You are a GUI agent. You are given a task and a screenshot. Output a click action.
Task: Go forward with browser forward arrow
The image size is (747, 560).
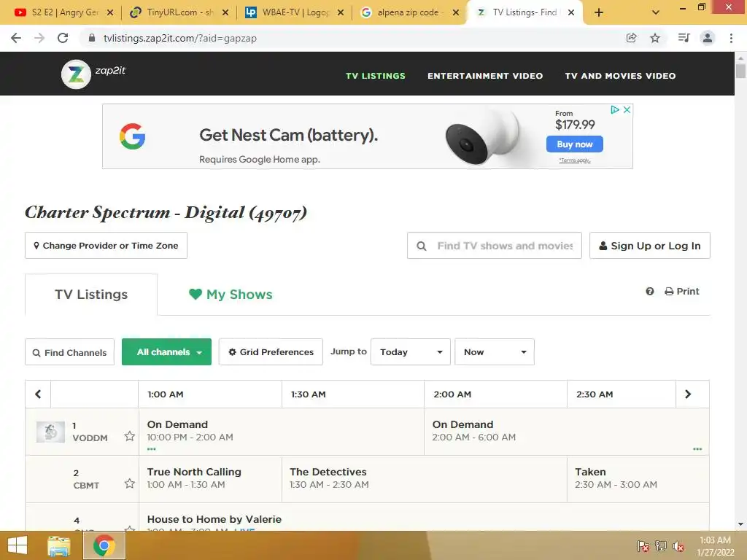pos(39,38)
